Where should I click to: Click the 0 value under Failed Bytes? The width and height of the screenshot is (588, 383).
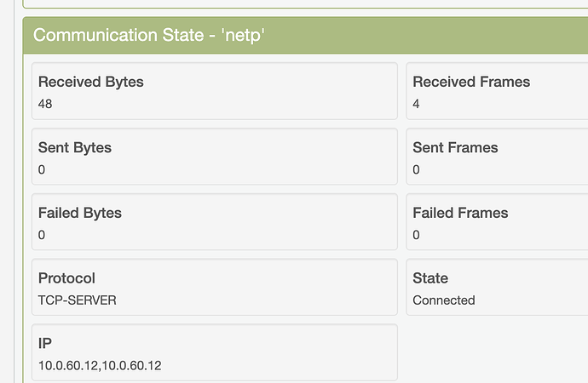tap(42, 235)
